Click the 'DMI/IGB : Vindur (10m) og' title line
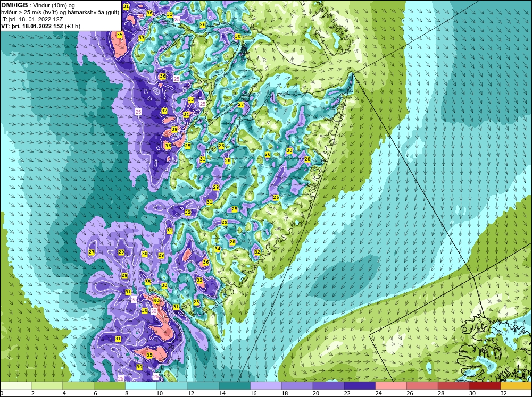The width and height of the screenshot is (532, 397). coord(38,5)
